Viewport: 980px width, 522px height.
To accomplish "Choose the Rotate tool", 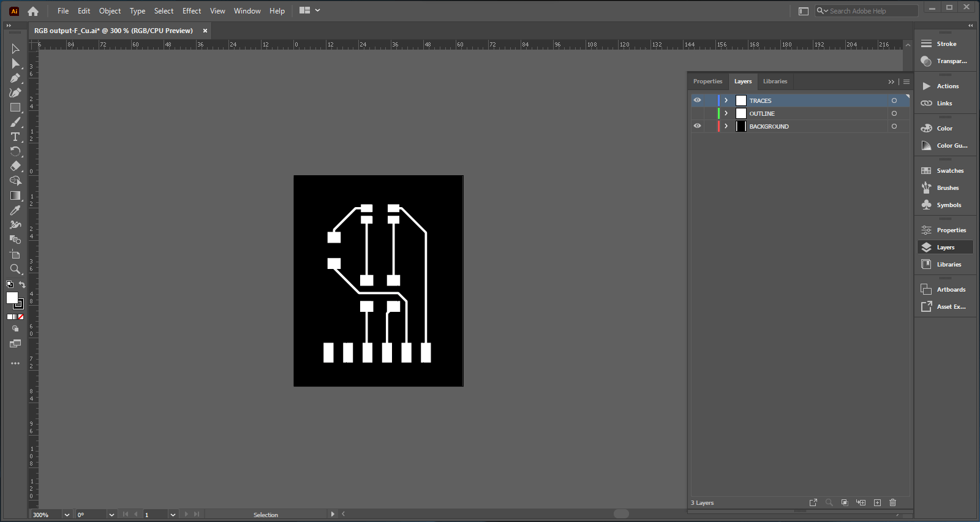I will coord(15,151).
